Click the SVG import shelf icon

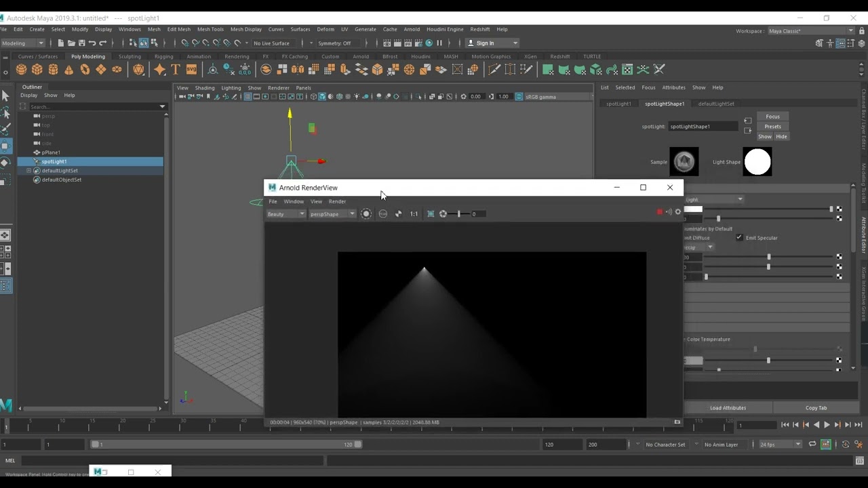pos(191,69)
